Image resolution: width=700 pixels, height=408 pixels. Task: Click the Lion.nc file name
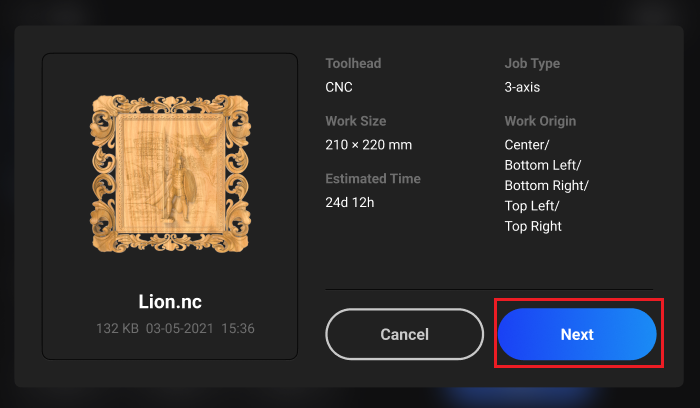point(170,302)
